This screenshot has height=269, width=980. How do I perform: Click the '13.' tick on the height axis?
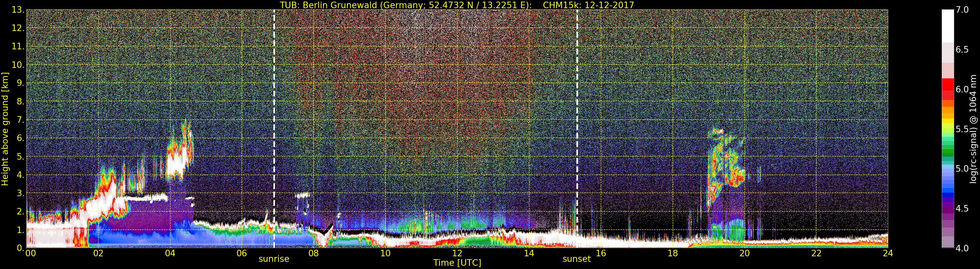coord(18,10)
